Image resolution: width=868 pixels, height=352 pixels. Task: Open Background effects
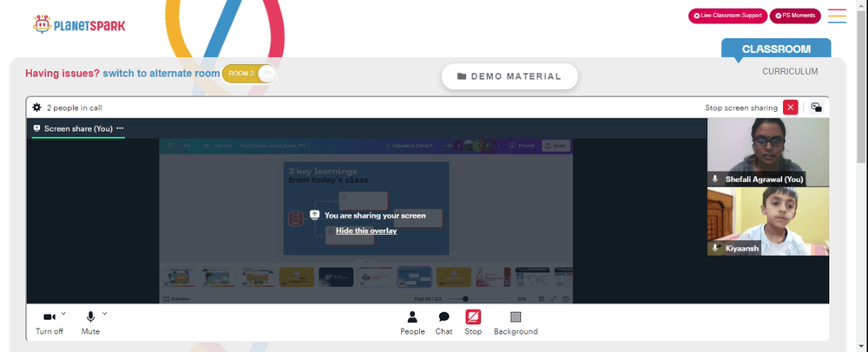516,323
